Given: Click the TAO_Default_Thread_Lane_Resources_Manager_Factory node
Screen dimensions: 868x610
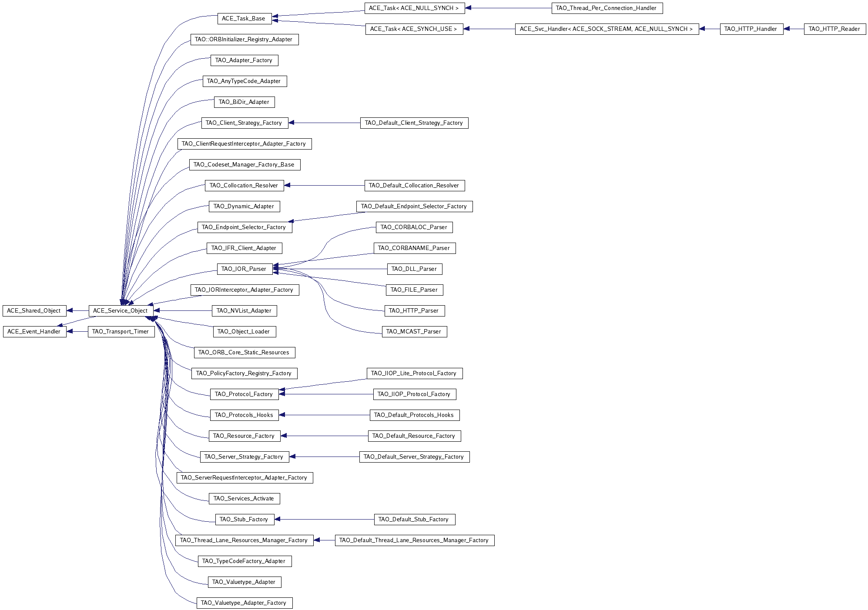Looking at the screenshot, I should pos(414,540).
